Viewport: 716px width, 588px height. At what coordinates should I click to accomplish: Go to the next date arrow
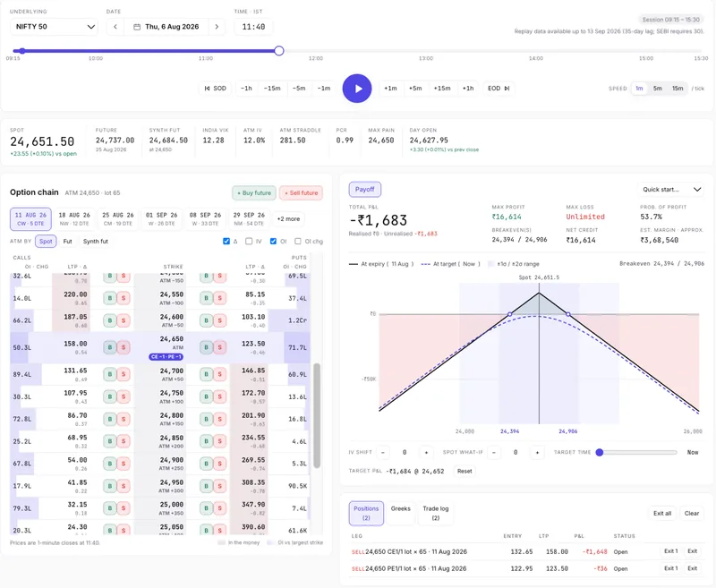[217, 27]
